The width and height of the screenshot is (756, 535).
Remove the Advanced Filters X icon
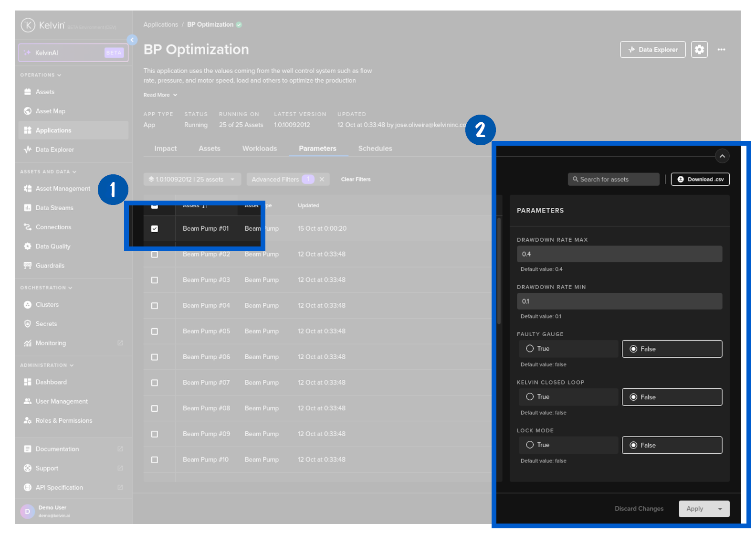[x=322, y=180]
